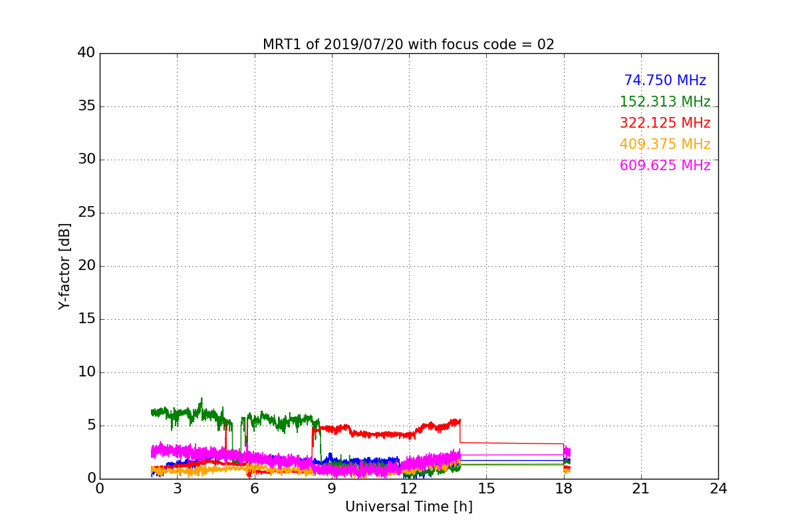This screenshot has width=798, height=532.
Task: Click x-axis tick label 15
Action: [486, 489]
